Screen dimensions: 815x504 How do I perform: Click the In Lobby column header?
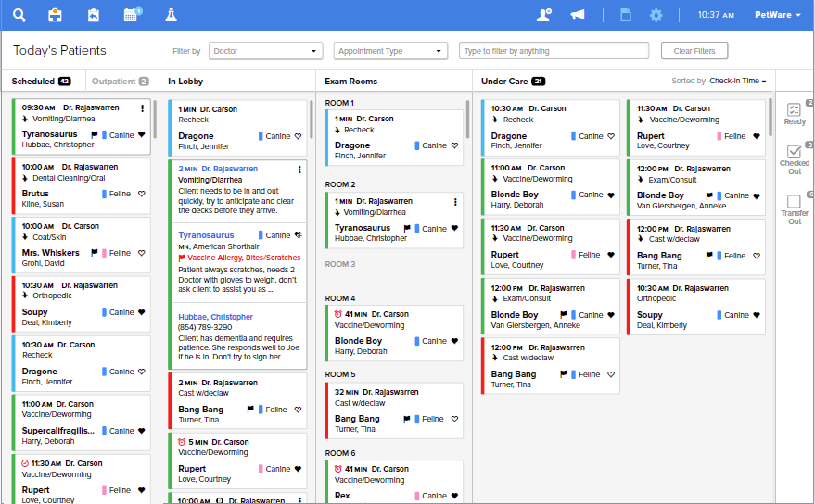click(185, 81)
